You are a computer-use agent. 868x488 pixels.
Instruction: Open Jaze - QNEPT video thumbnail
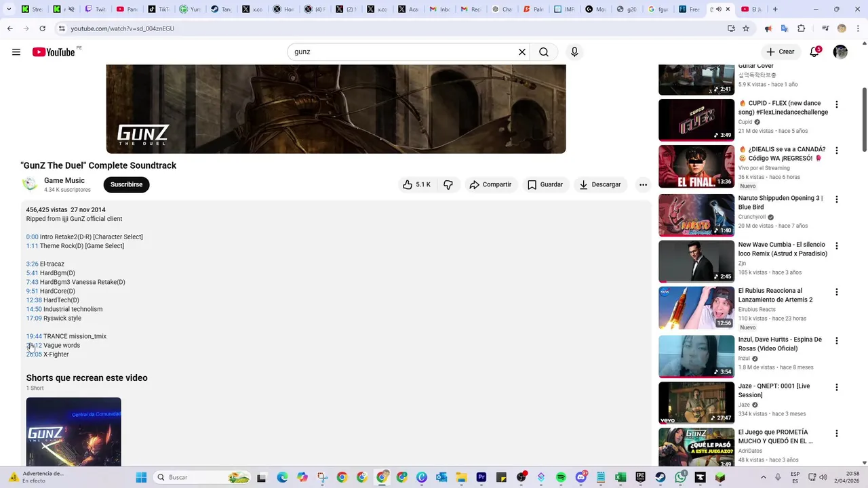pos(696,403)
